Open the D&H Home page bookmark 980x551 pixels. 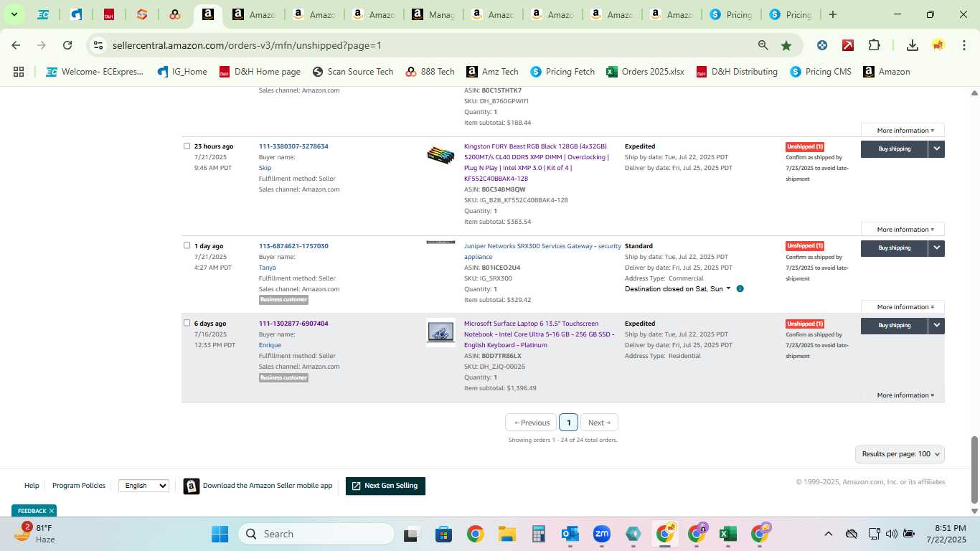[260, 72]
